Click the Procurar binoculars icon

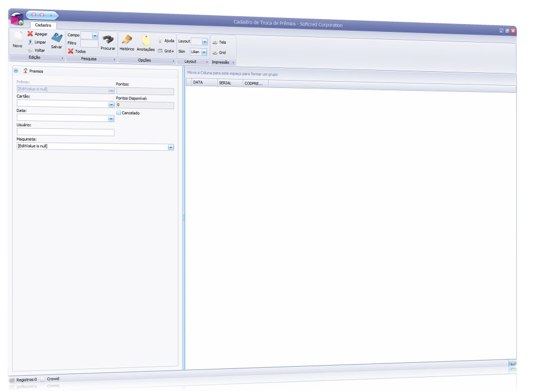[108, 39]
